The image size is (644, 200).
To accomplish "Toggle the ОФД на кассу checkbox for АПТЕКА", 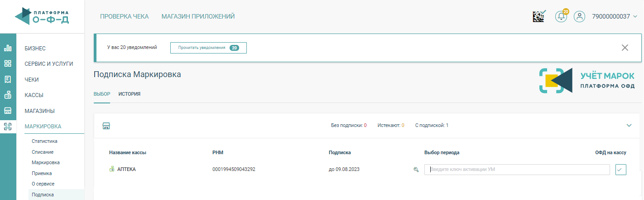I will (621, 170).
